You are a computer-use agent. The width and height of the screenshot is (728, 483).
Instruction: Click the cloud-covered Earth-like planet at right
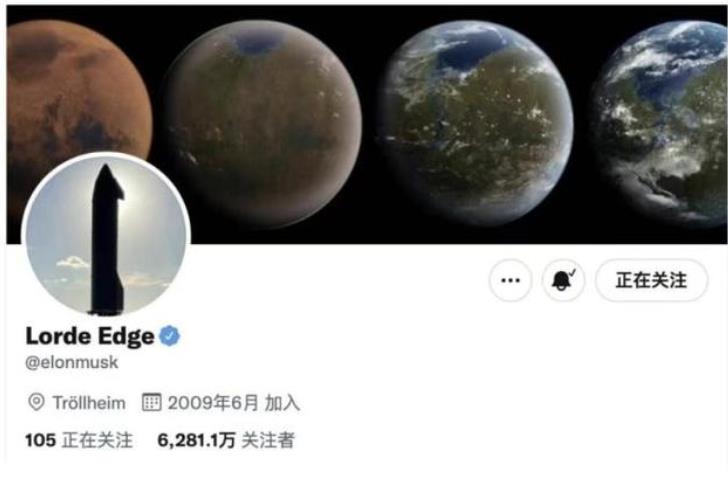click(x=662, y=124)
